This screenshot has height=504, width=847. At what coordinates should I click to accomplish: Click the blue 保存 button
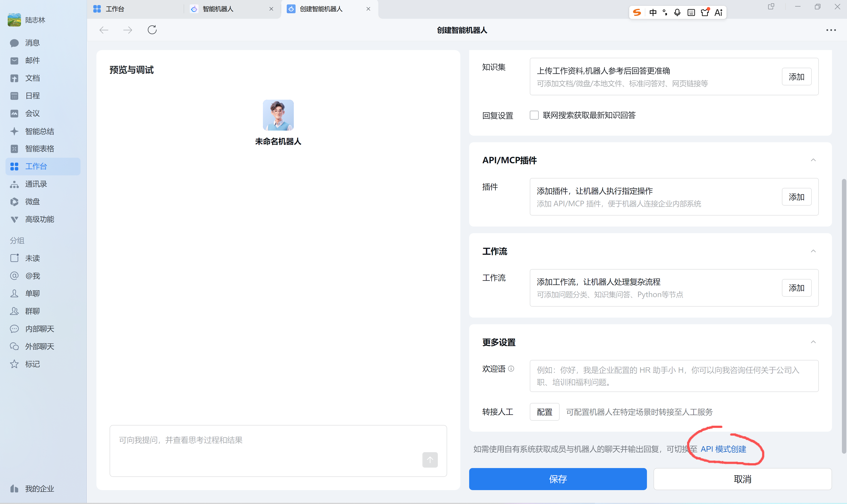pyautogui.click(x=558, y=479)
